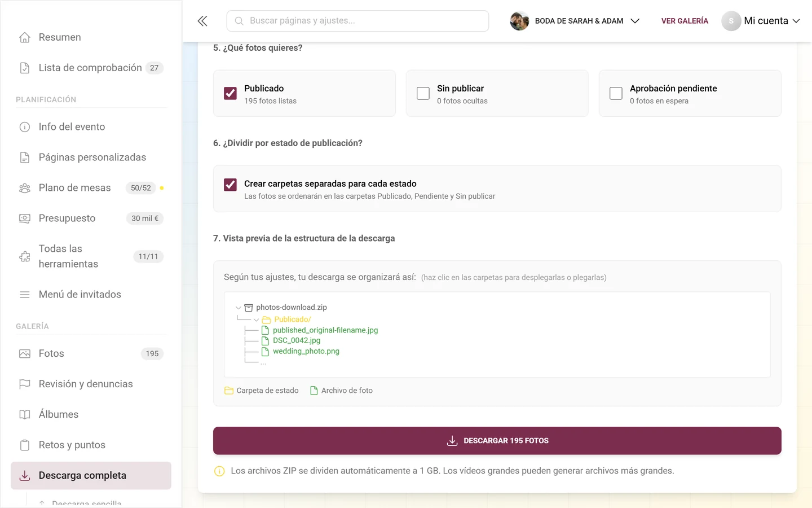Focus the Buscar páginas y ajustes search field

(x=358, y=21)
